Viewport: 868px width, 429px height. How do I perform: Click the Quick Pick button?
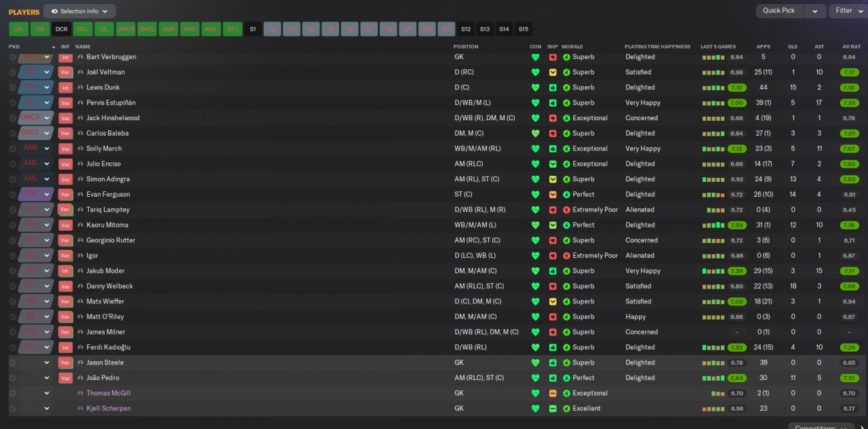tap(779, 11)
